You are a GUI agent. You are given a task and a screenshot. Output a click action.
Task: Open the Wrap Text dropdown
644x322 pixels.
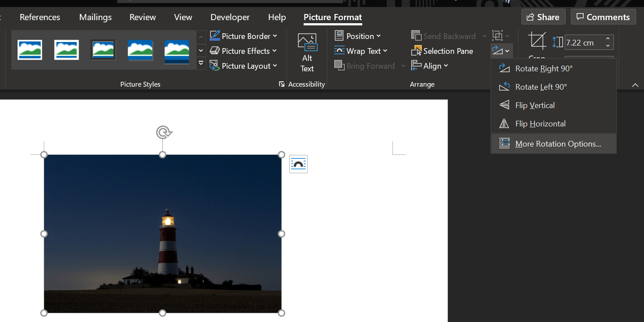pyautogui.click(x=361, y=51)
